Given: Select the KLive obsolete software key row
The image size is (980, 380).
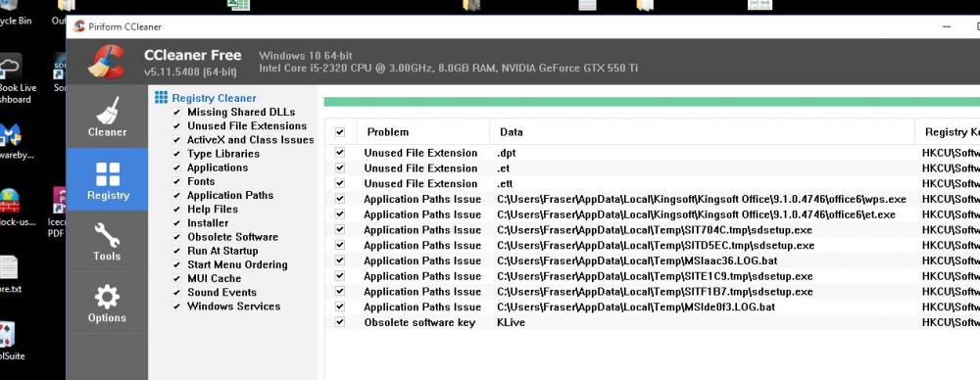Looking at the screenshot, I should click(652, 322).
